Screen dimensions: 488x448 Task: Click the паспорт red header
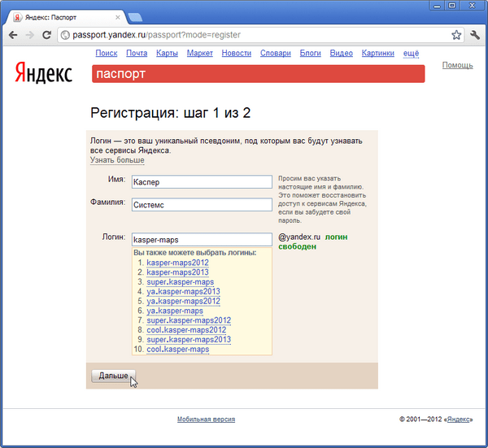[x=259, y=74]
